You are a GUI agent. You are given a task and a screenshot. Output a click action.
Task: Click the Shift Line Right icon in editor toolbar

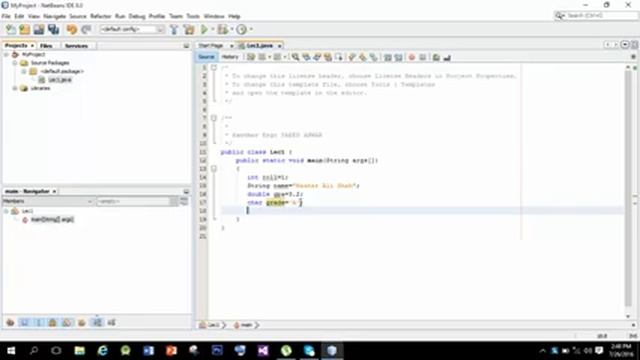(x=398, y=58)
